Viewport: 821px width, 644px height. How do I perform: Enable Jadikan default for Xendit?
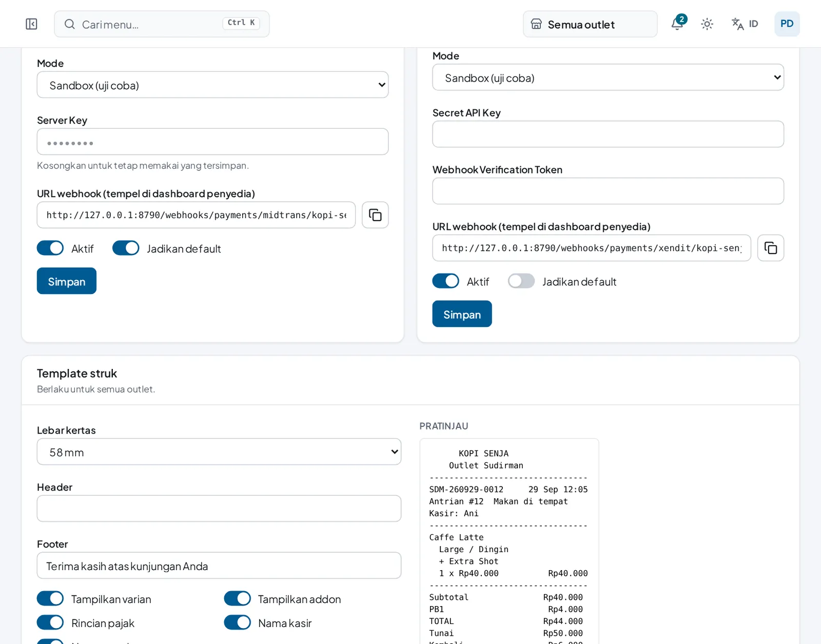pyautogui.click(x=521, y=281)
